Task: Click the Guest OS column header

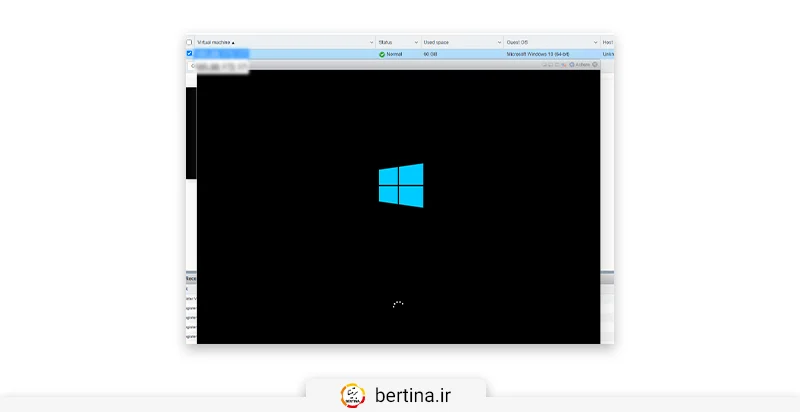Action: tap(517, 42)
